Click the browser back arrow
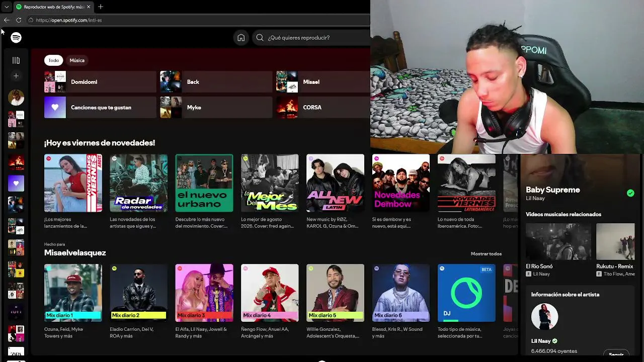 pos(7,20)
